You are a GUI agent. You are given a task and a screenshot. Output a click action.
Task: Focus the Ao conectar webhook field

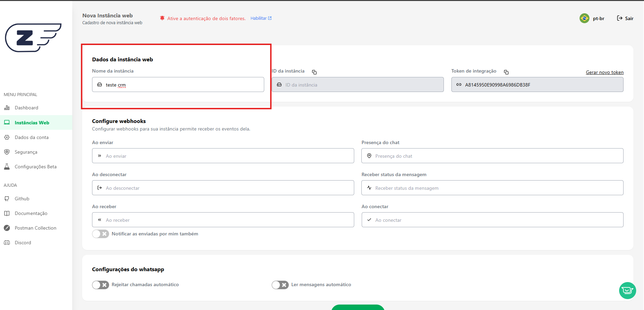[492, 220]
